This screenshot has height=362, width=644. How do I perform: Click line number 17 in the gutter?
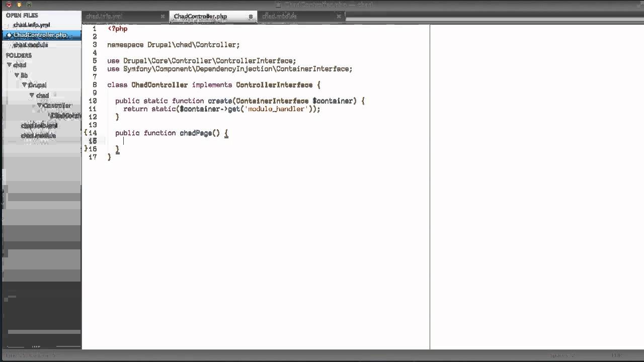click(93, 157)
